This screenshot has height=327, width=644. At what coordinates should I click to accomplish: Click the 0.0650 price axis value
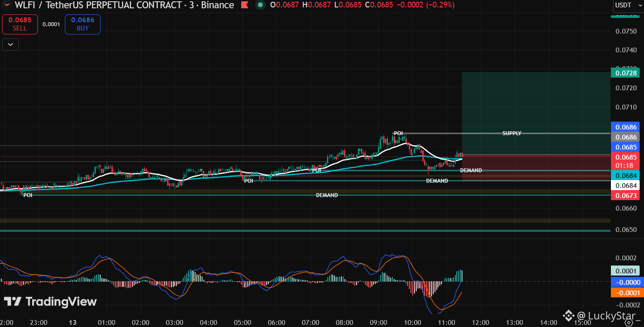(x=626, y=230)
